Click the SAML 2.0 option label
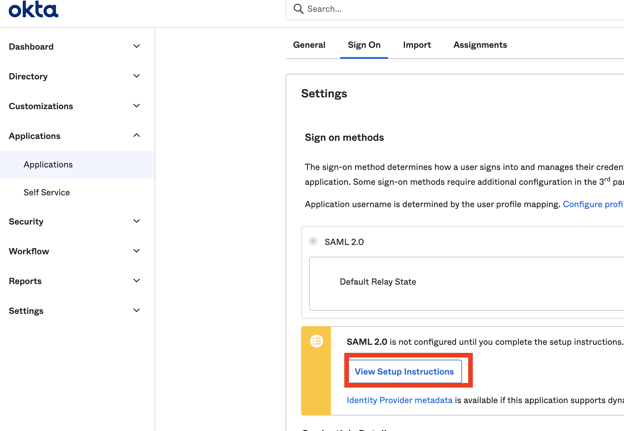This screenshot has height=431, width=624. click(x=344, y=242)
